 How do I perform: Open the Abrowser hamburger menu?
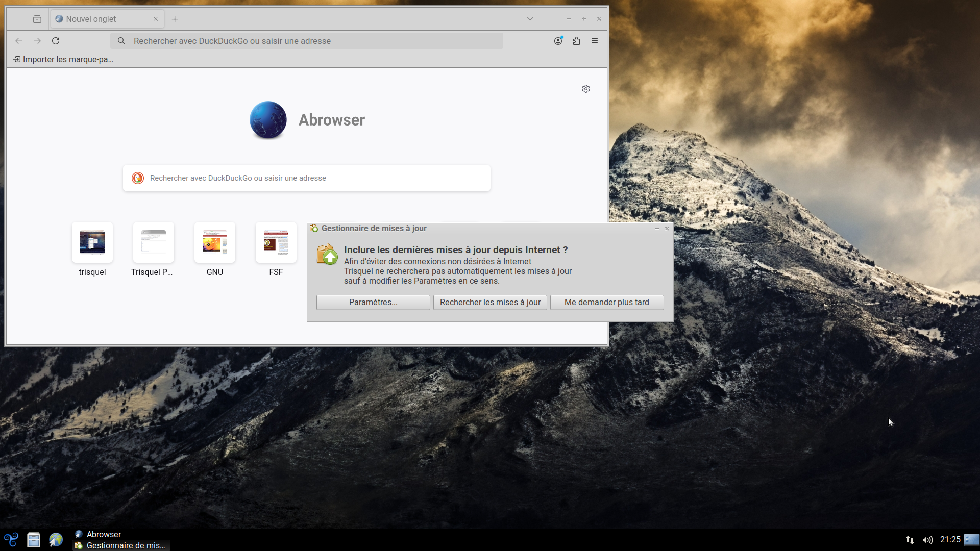pos(595,41)
